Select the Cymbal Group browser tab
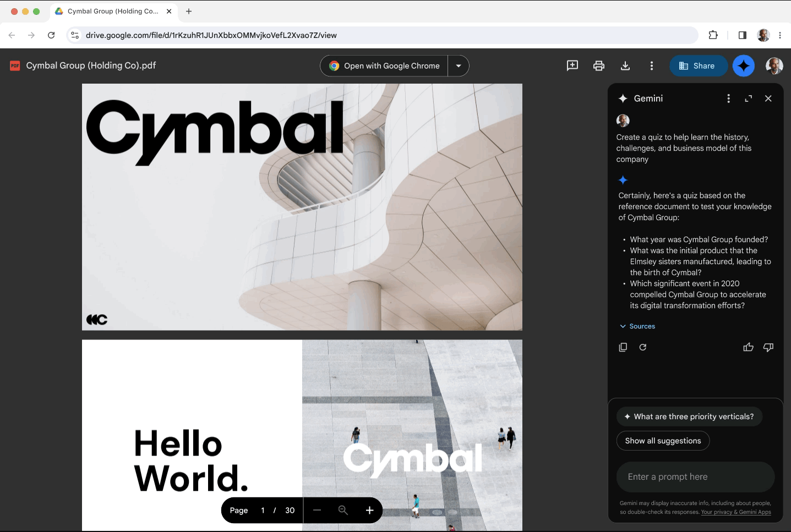791x532 pixels. click(x=110, y=11)
